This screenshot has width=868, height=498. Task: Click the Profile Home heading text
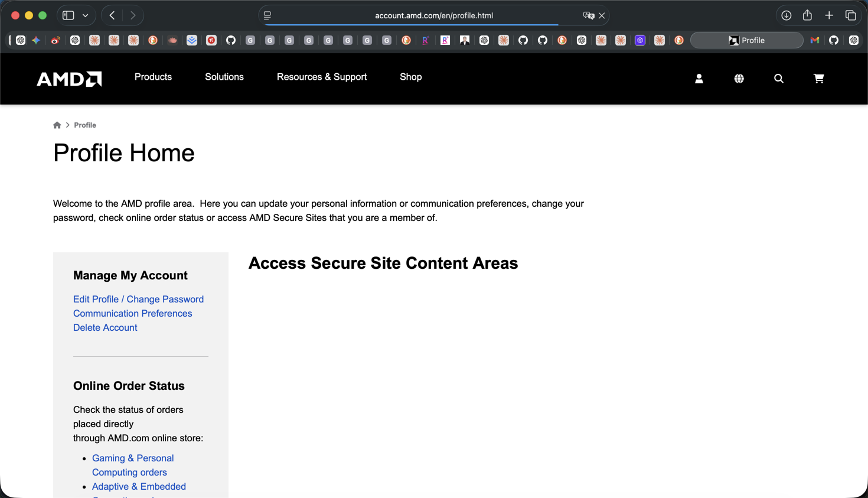[x=124, y=153]
